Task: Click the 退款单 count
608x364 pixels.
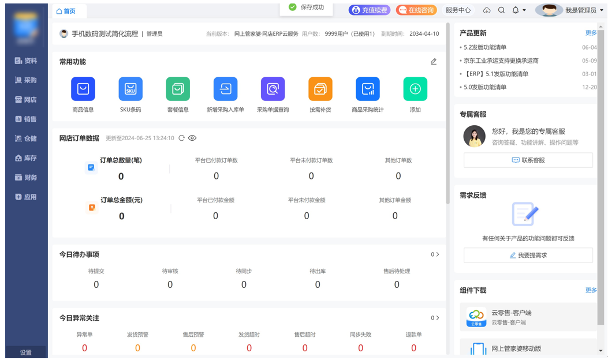Action: (414, 348)
